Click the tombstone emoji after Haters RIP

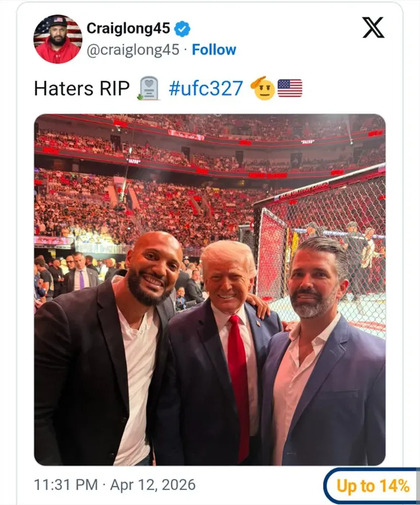click(148, 88)
